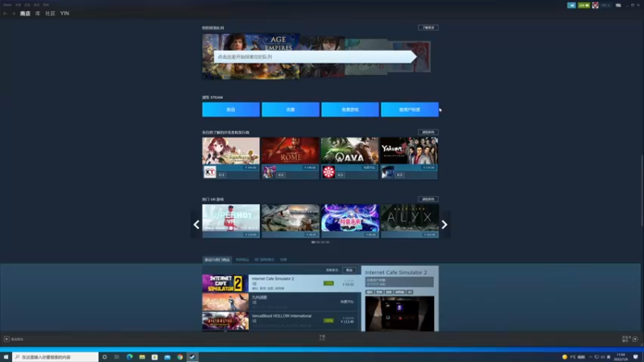
Task: Click the VenusBlood HOLLOW list thumbnail
Action: pos(225,320)
